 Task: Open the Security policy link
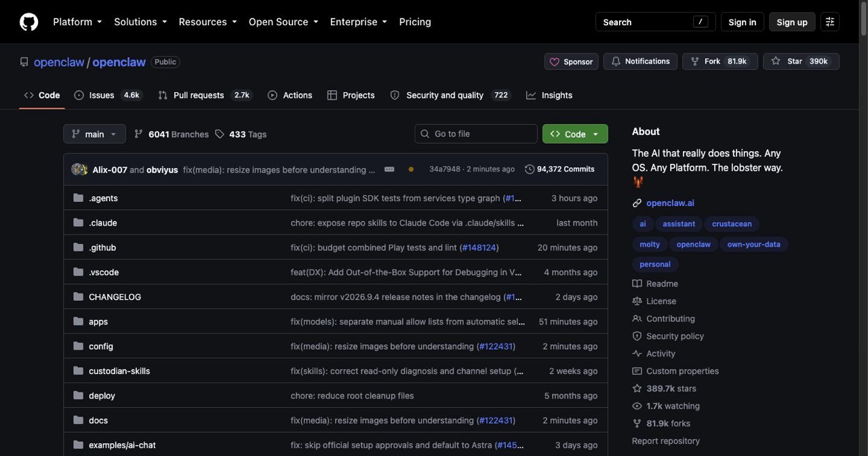pos(668,336)
